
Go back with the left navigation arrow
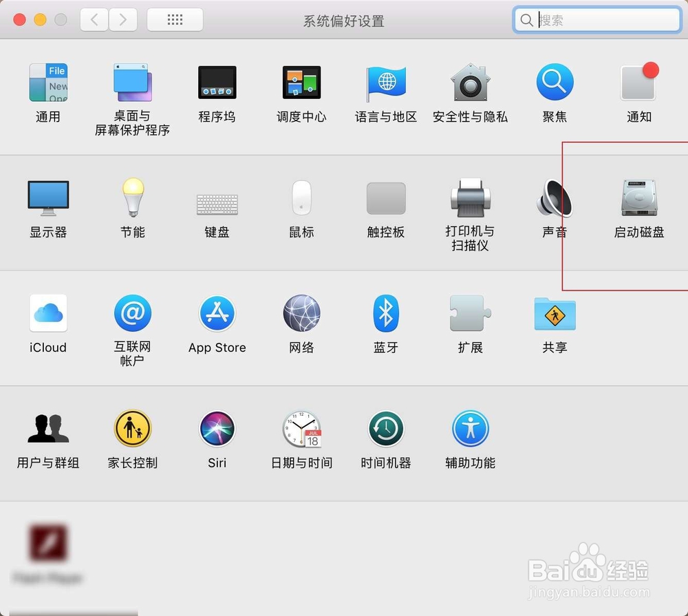94,19
